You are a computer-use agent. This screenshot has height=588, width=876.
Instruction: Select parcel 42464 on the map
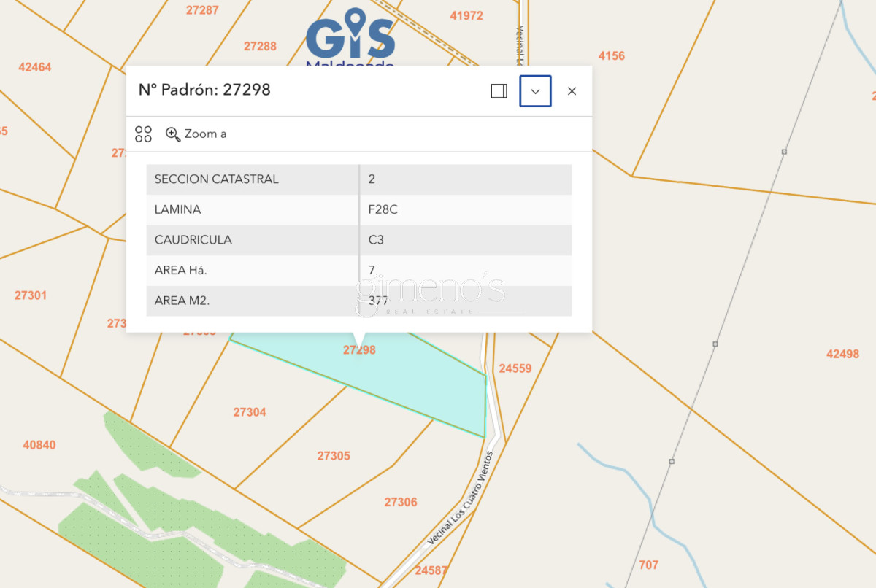[35, 67]
